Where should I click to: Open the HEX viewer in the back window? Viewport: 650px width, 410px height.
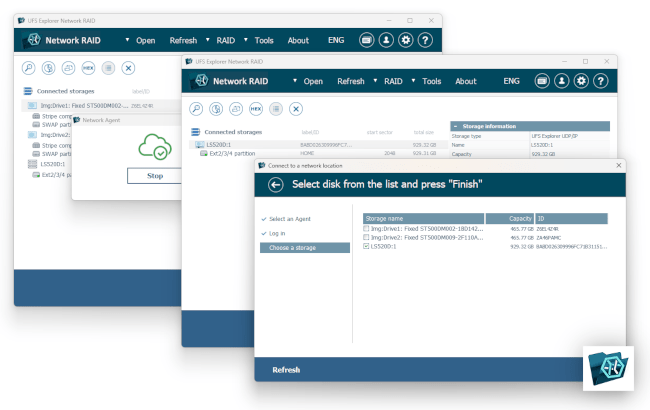[88, 68]
